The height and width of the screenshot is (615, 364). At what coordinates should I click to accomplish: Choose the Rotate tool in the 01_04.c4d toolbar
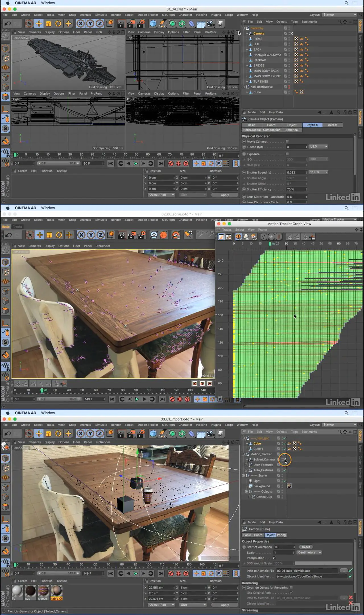[58, 23]
